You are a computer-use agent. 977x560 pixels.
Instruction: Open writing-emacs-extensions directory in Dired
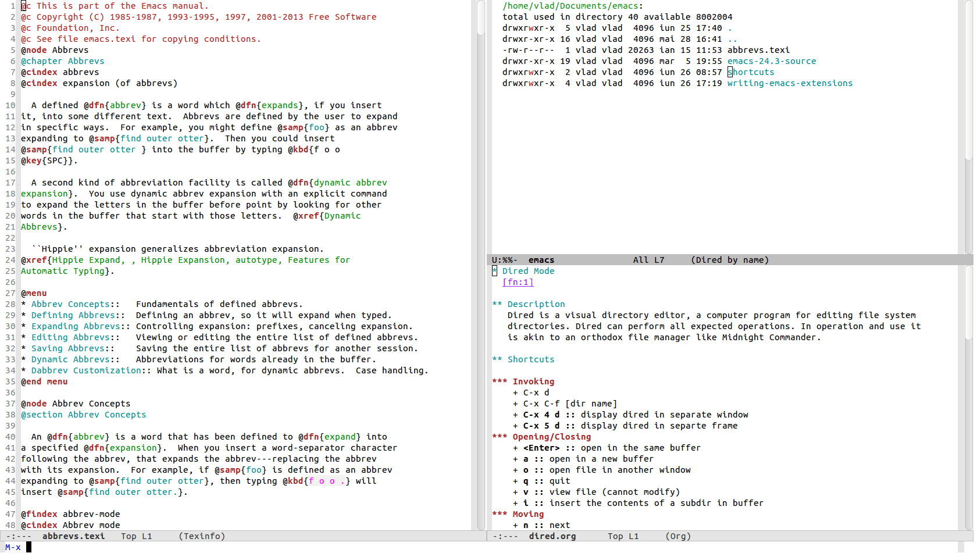click(x=790, y=83)
